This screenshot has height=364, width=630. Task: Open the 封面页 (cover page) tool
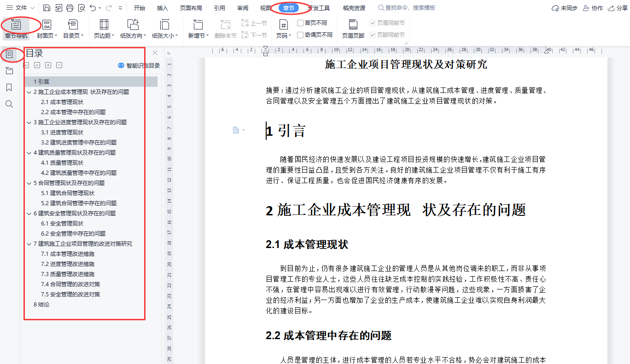[x=47, y=28]
